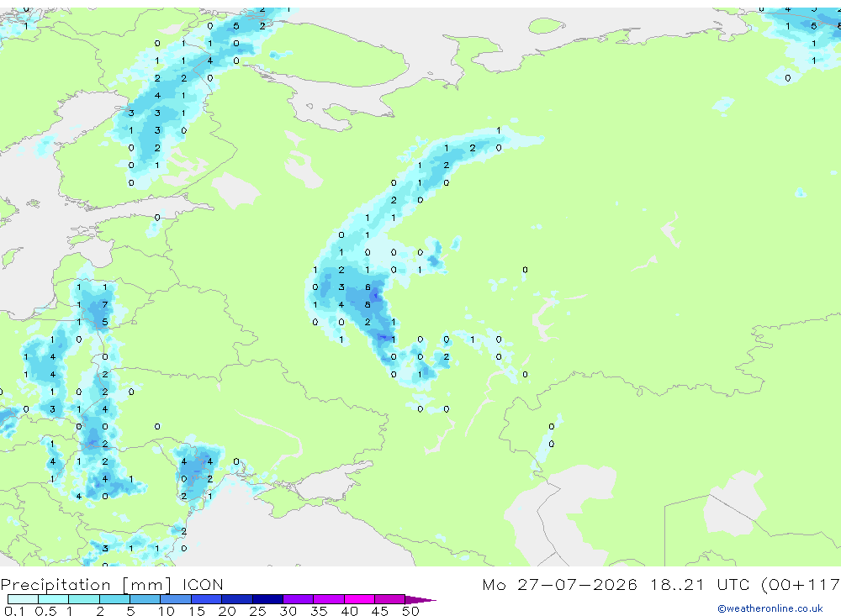Select the 35–40 mm legend color swatch
Image resolution: width=841 pixels, height=616 pixels.
[x=329, y=599]
